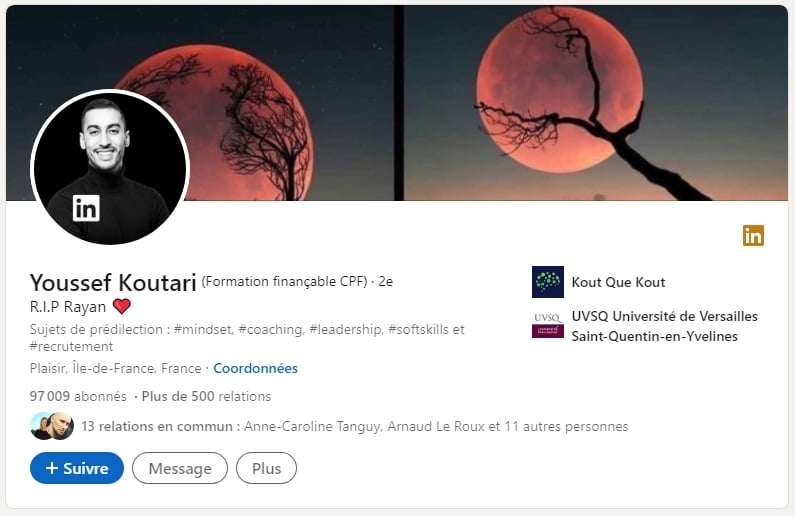Viewport: 795px width, 516px height.
Task: Open the Kout Que Kout company page
Action: (x=618, y=282)
